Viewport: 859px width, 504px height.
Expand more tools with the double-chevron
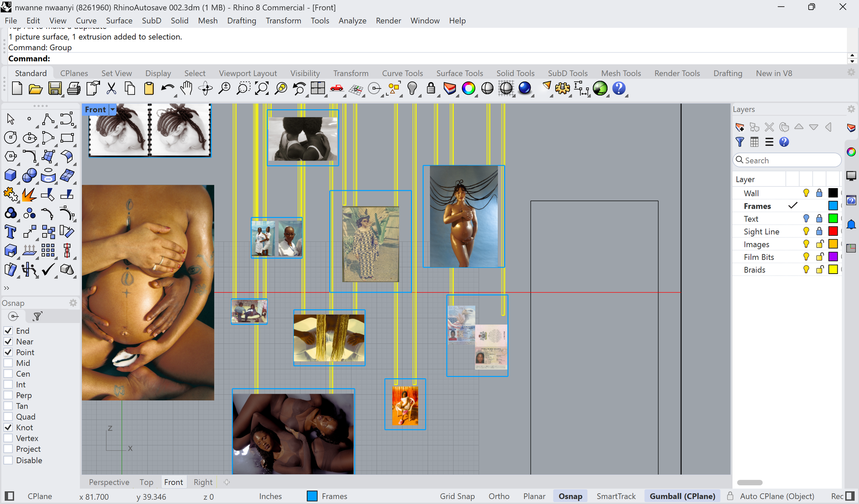click(x=6, y=288)
